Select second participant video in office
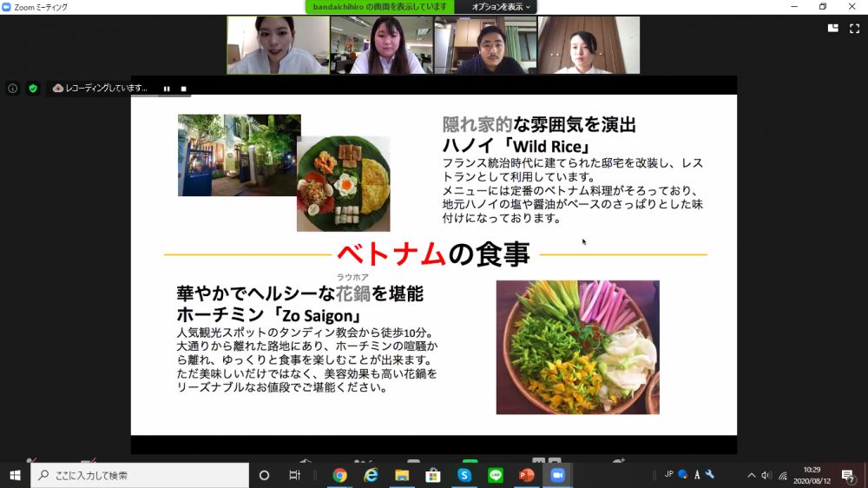 (382, 45)
